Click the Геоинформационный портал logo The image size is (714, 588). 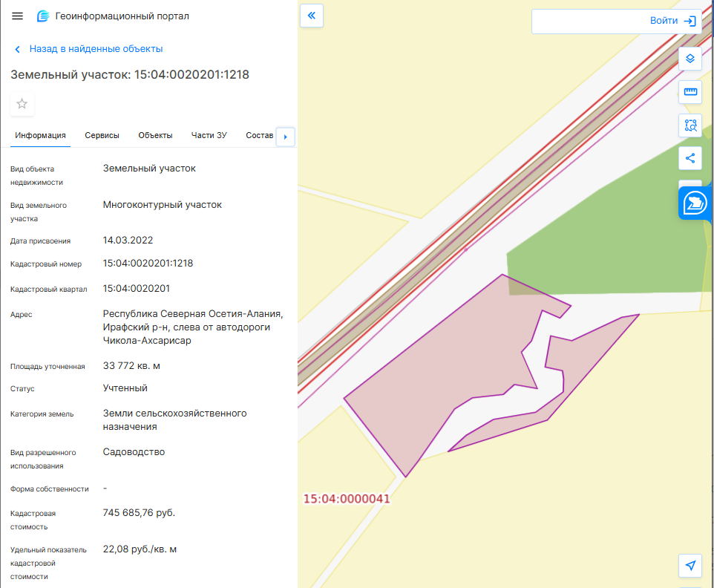tap(43, 16)
